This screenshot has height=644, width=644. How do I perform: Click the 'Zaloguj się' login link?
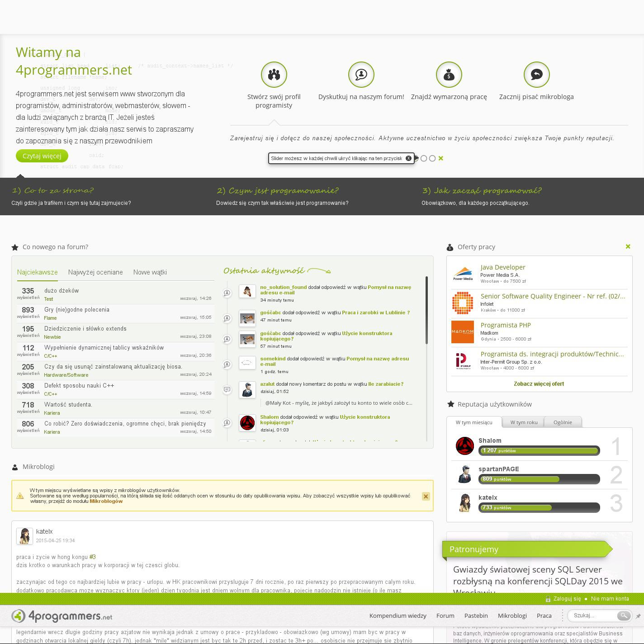pyautogui.click(x=567, y=599)
